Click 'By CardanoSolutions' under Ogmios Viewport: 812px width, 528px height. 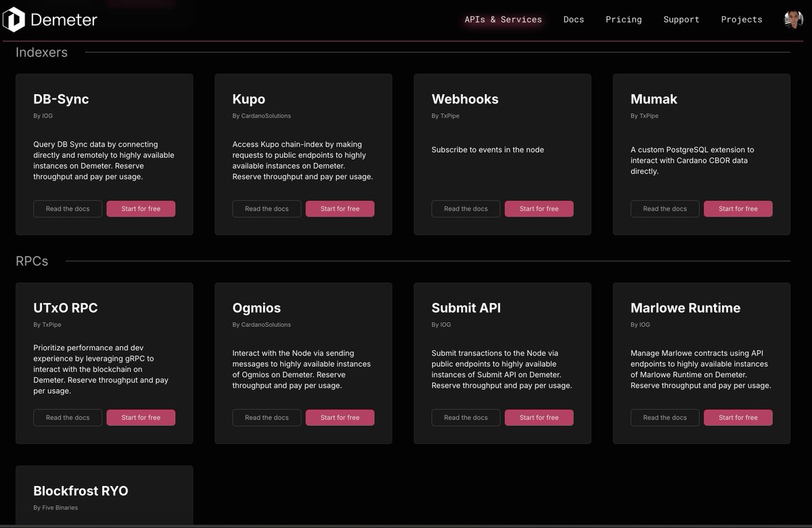261,324
